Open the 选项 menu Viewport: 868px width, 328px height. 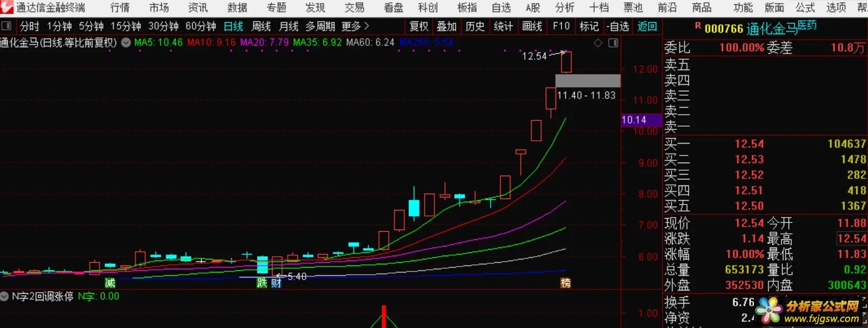pyautogui.click(x=836, y=8)
